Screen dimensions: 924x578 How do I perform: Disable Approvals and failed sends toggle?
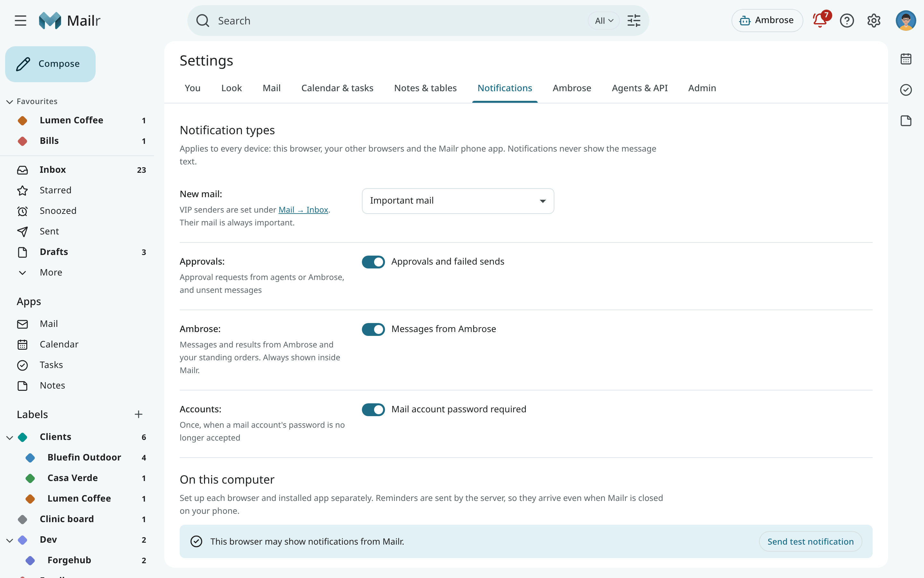373,262
